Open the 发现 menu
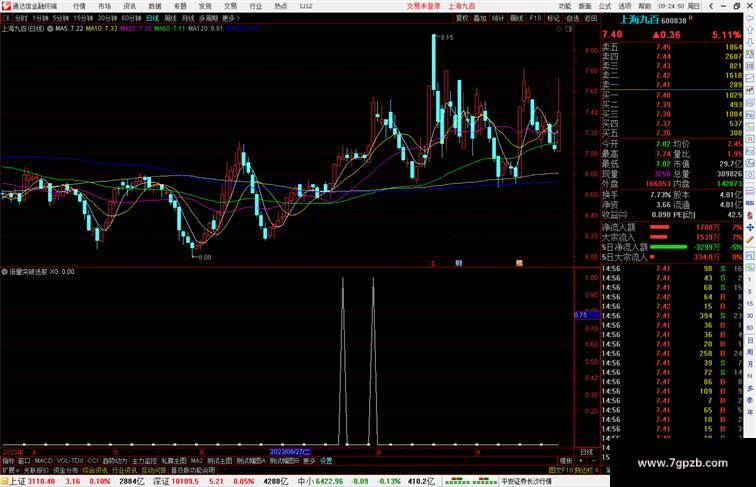The image size is (756, 487). click(x=205, y=6)
